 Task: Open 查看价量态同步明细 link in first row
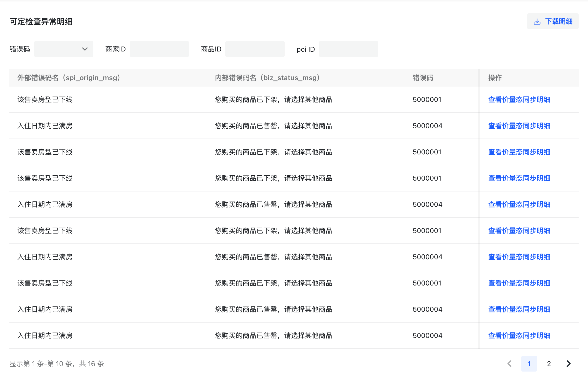(519, 99)
